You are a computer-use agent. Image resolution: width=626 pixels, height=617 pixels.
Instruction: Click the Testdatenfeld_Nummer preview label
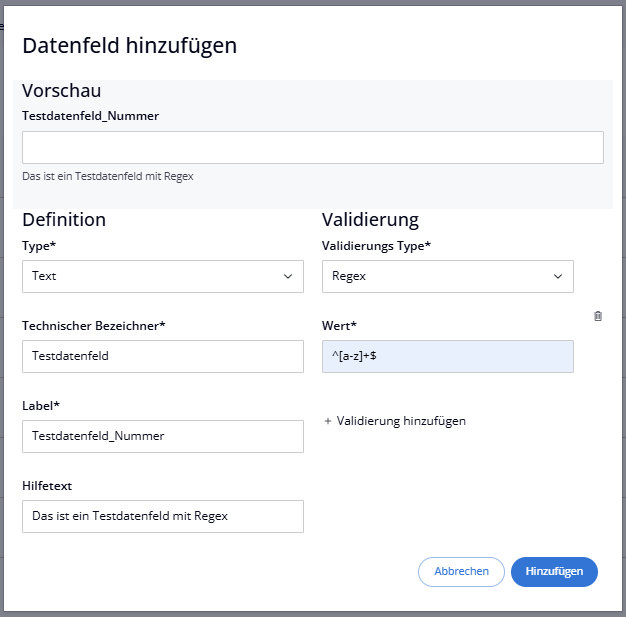(x=90, y=116)
